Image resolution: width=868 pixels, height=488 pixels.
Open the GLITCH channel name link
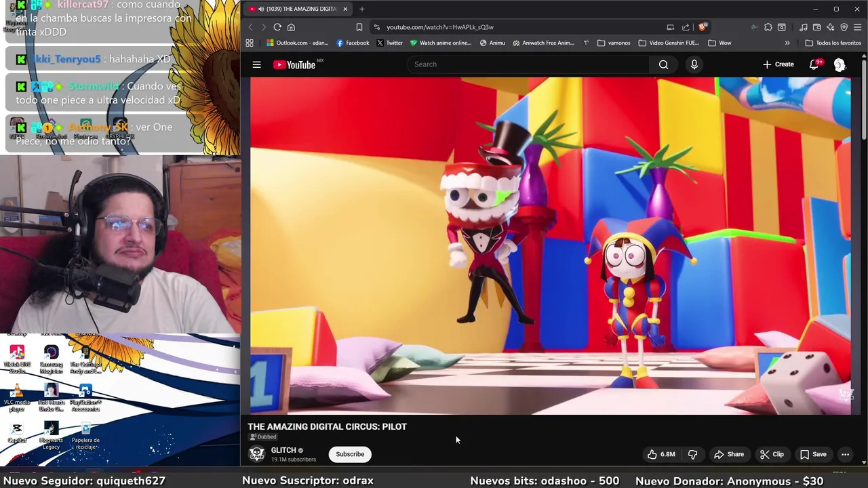click(283, 450)
